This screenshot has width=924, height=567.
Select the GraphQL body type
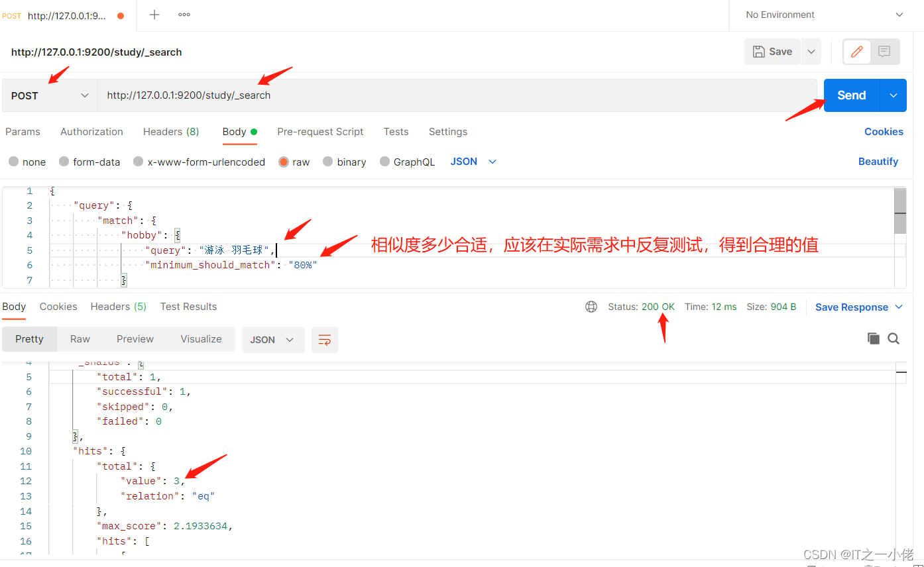[407, 162]
